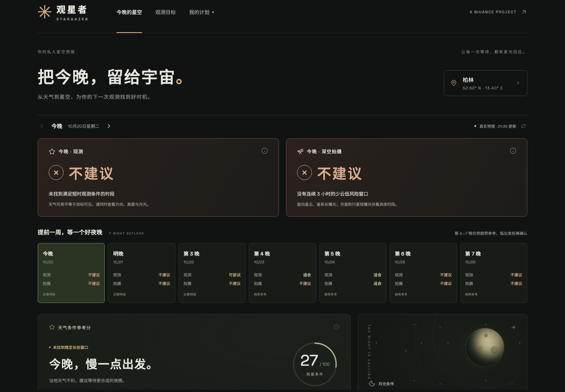Screen dimensions: 565x392
Task: Click the X circle icon on 深空拍摄 card
Action: [x=304, y=172]
